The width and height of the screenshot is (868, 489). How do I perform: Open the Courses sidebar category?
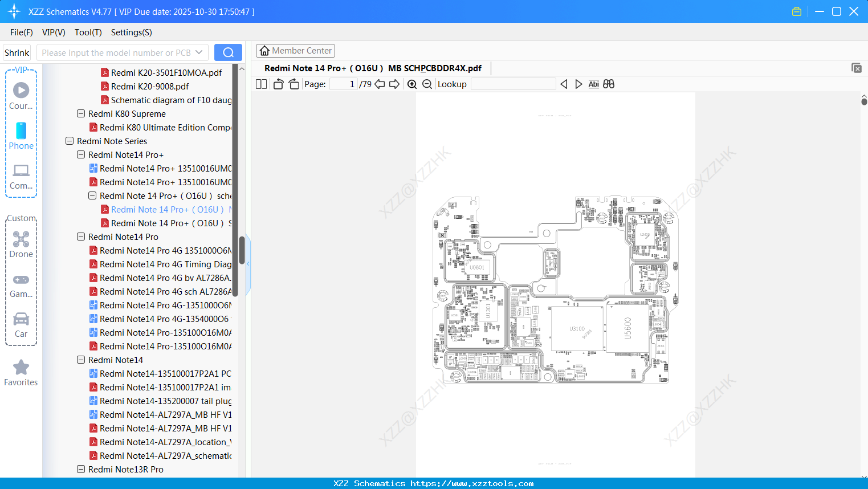click(x=21, y=96)
